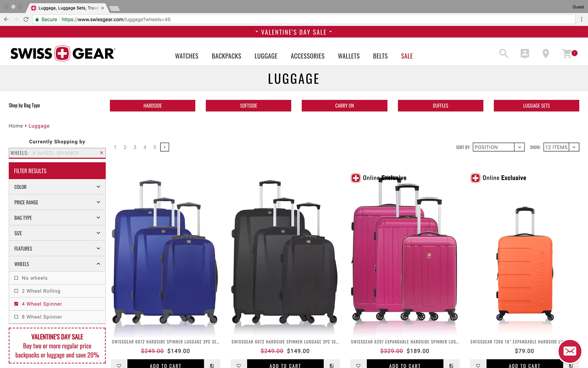
Task: Open the Sort By Position dropdown
Action: pyautogui.click(x=498, y=147)
